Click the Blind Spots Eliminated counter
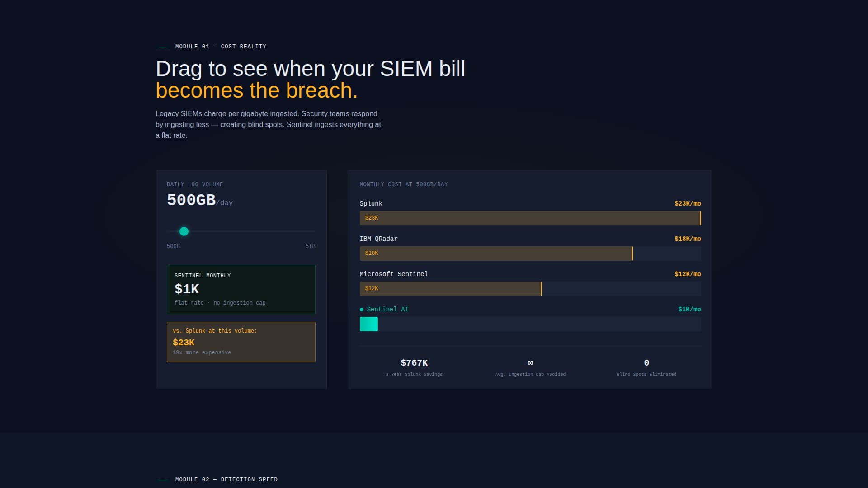This screenshot has width=868, height=488. [x=646, y=367]
